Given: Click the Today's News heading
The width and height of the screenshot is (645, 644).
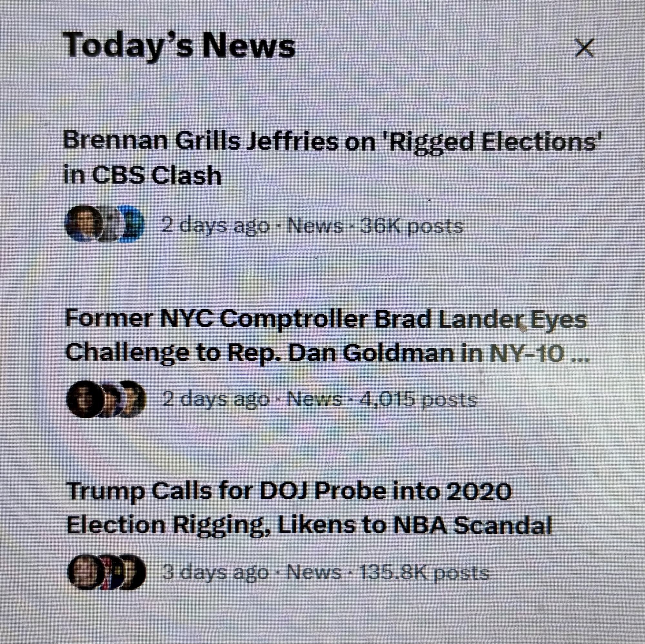Looking at the screenshot, I should pyautogui.click(x=180, y=45).
